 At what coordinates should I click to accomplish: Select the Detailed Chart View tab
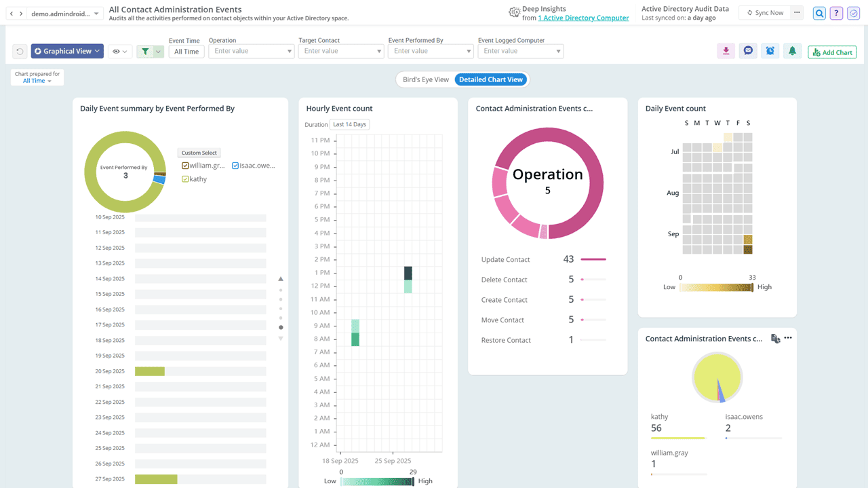point(491,79)
